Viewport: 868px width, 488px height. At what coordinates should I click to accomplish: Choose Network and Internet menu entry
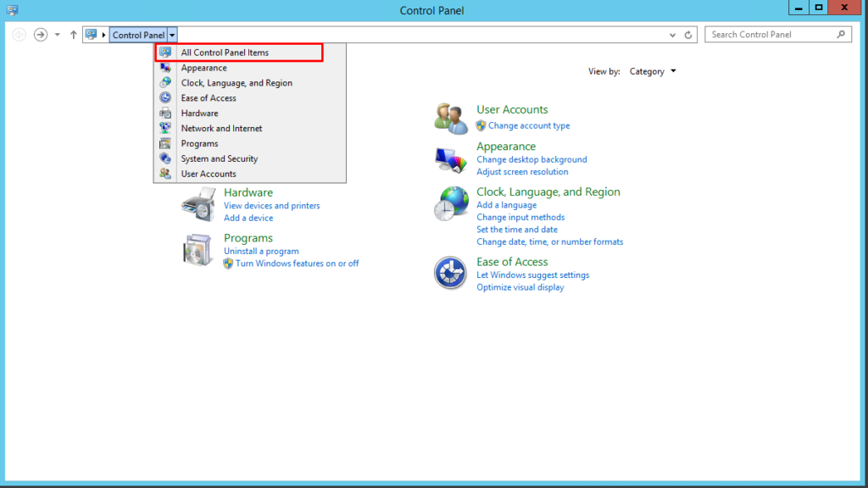point(250,129)
